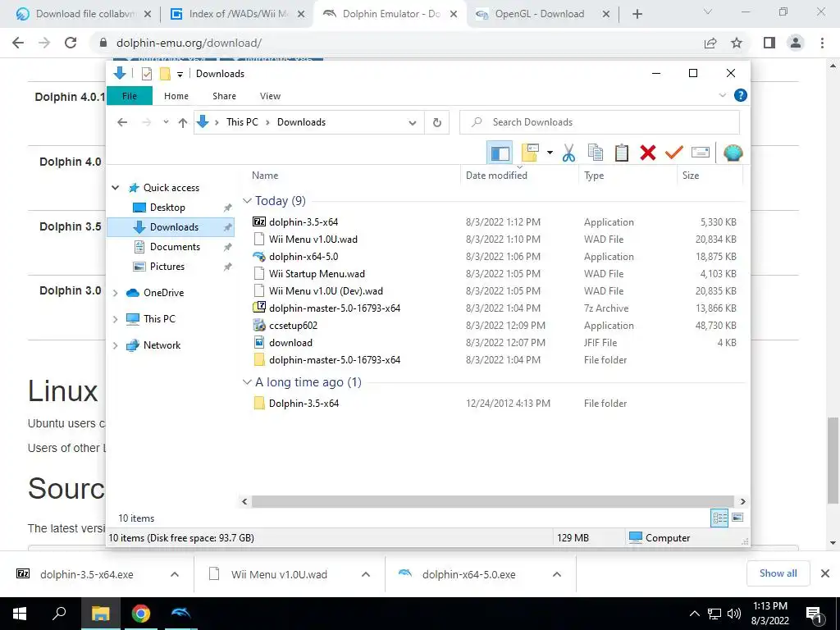Open new folder icon dropdown arrow

pos(550,153)
